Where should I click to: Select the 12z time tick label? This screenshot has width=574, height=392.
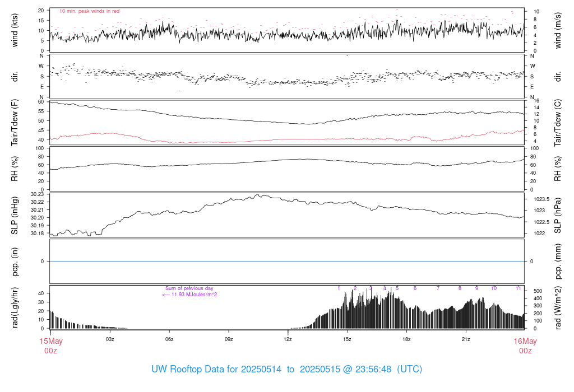pyautogui.click(x=288, y=339)
